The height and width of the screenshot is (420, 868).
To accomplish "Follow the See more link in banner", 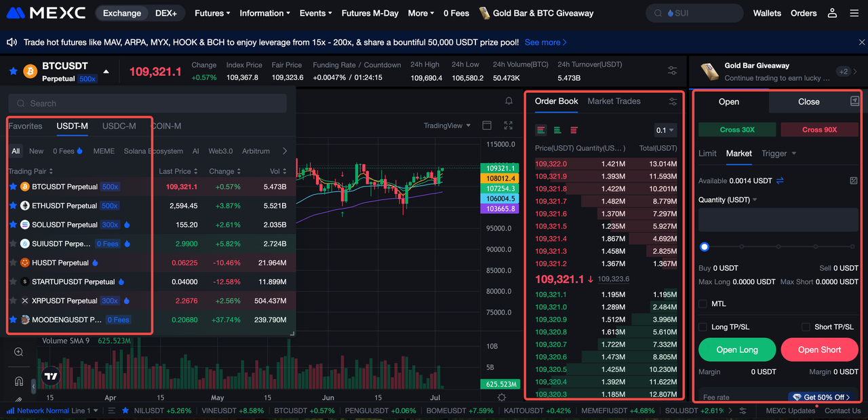I will pyautogui.click(x=546, y=42).
